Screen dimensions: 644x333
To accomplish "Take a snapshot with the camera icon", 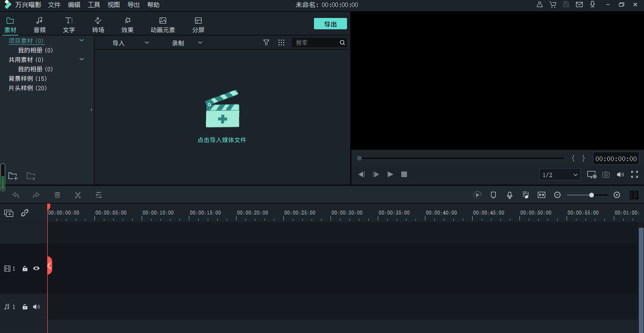I will [606, 174].
